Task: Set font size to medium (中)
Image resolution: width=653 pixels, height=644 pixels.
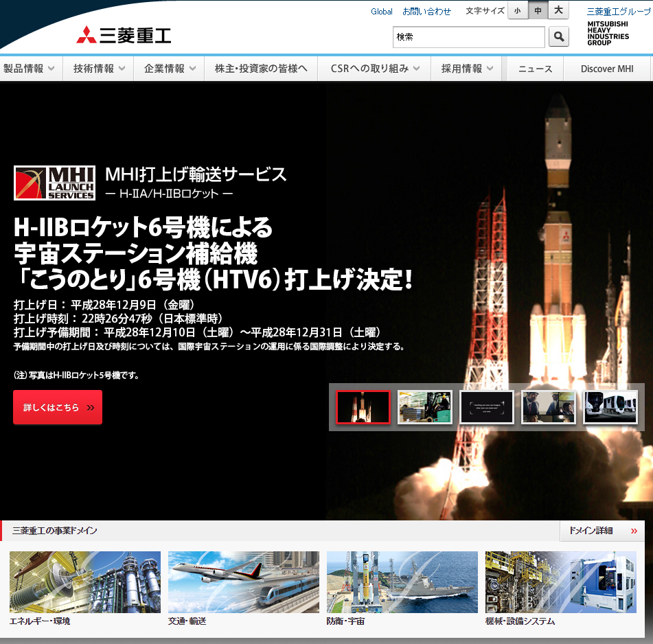Action: point(538,11)
